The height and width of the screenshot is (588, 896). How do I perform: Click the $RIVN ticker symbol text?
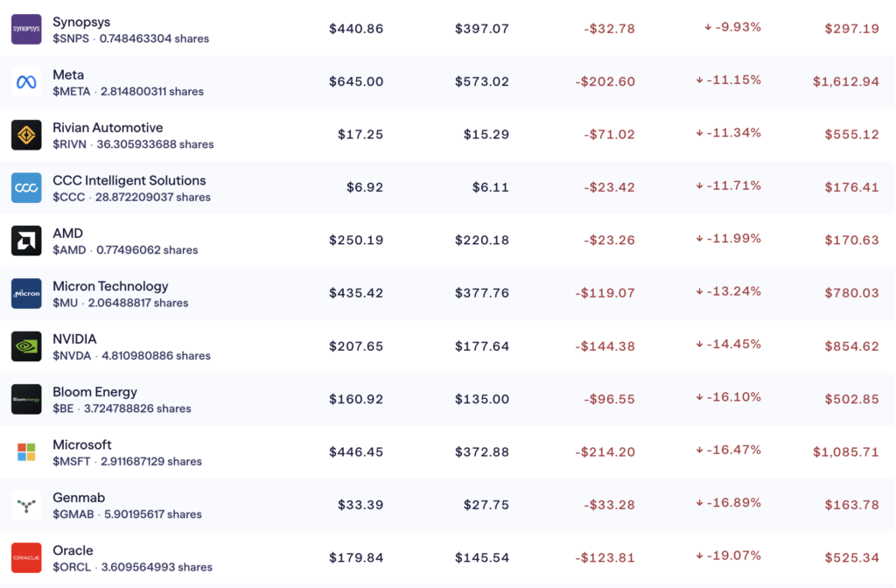point(69,144)
